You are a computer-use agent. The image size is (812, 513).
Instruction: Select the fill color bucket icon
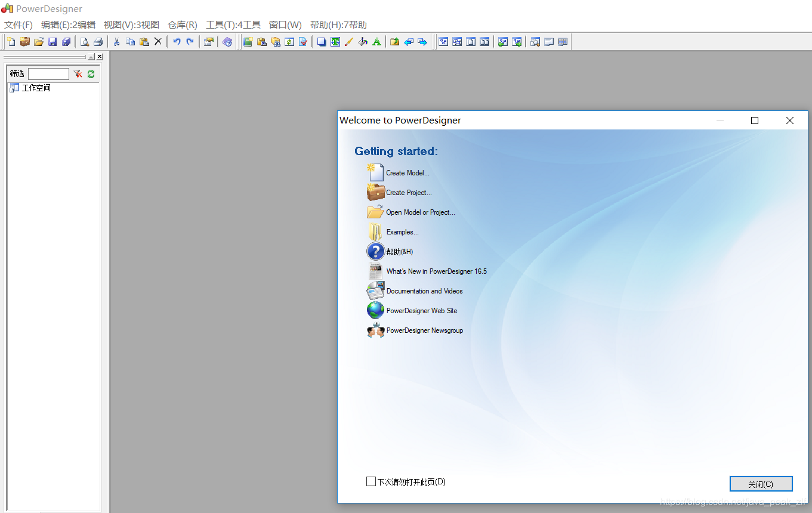pos(363,42)
